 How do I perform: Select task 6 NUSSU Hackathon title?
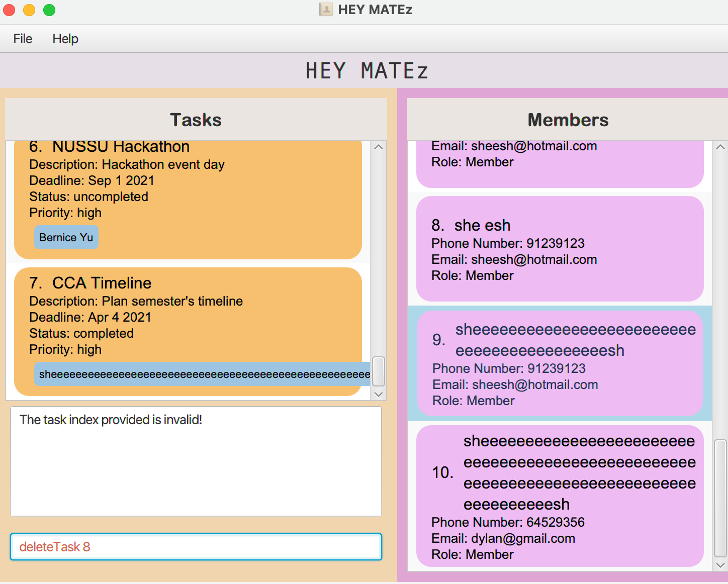(x=121, y=146)
